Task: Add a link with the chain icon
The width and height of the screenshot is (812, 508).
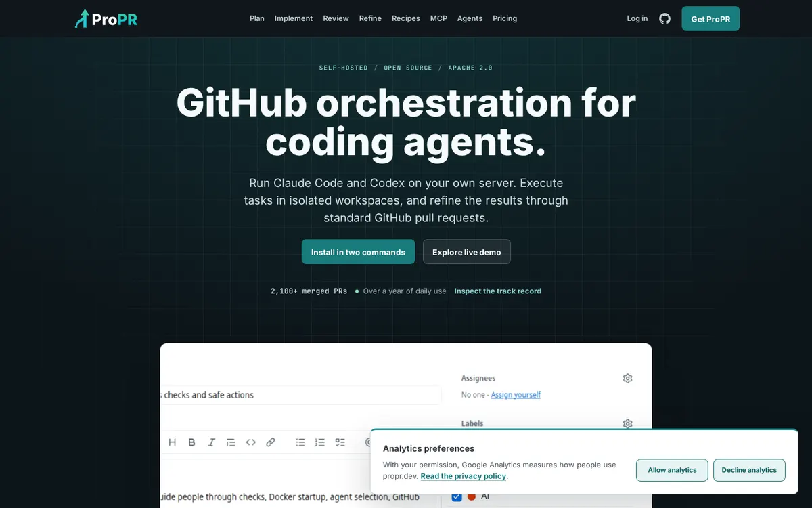Action: point(270,442)
